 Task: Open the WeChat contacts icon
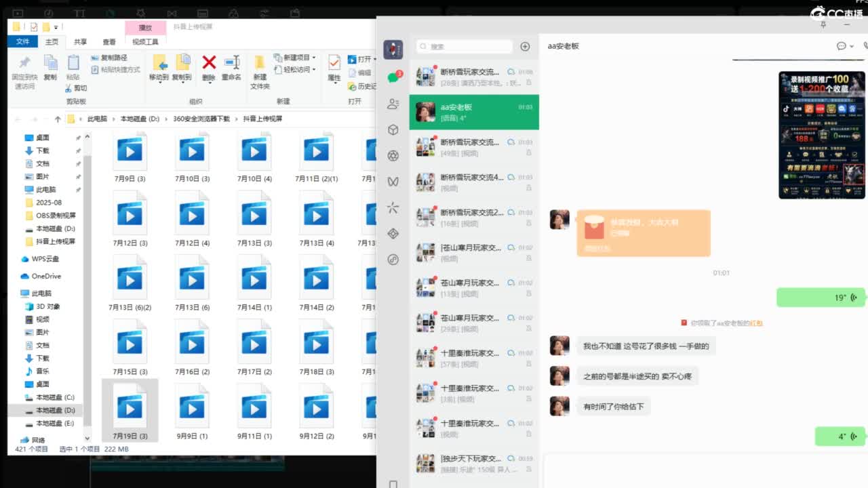click(393, 104)
